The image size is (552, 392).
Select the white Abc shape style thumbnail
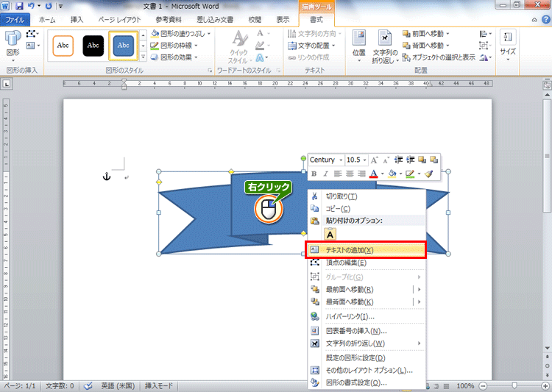(63, 46)
